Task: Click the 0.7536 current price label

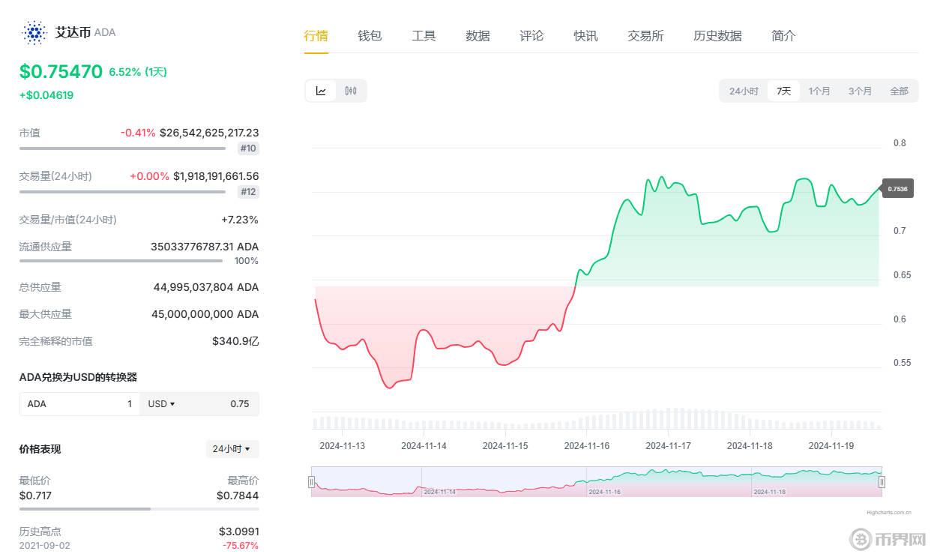Action: point(897,189)
